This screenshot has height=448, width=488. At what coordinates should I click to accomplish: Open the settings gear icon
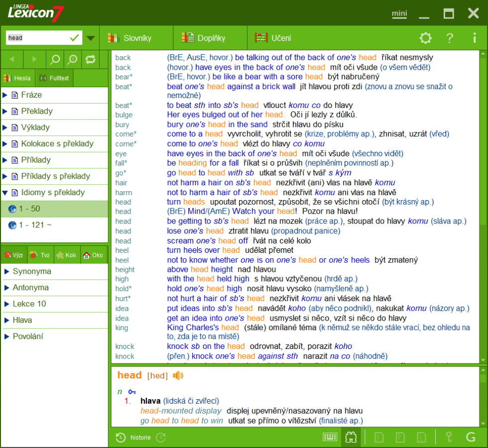click(x=425, y=38)
